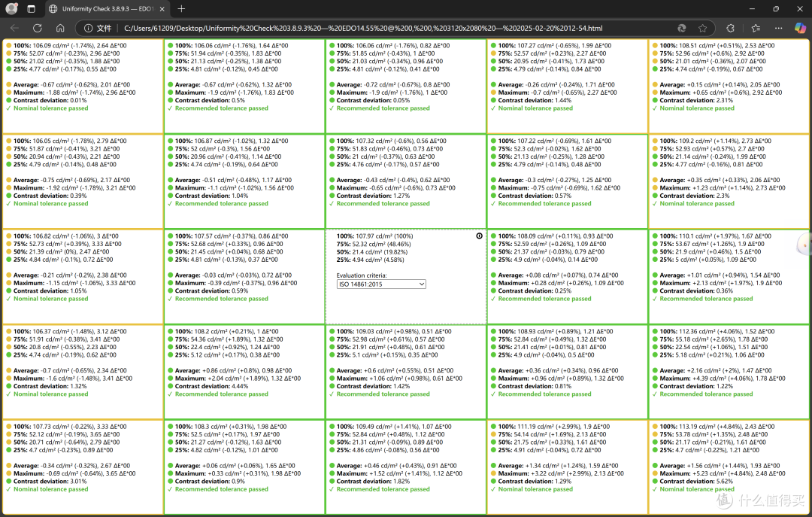Open the browser profile avatar
Image resolution: width=812 pixels, height=517 pixels.
point(11,9)
